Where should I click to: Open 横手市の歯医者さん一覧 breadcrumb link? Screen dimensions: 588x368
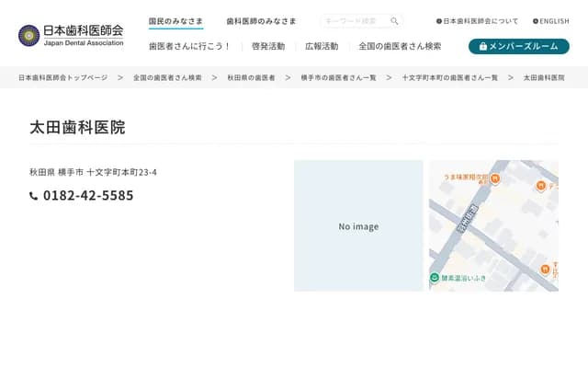click(x=338, y=78)
